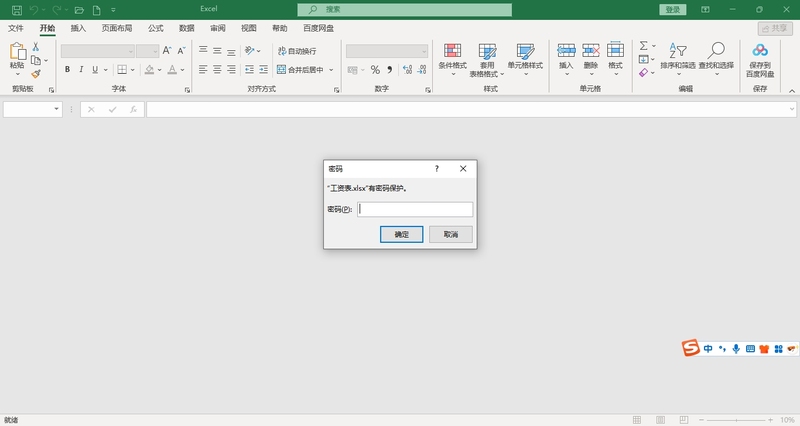Toggle Underline formatting
The image size is (800, 426).
95,69
